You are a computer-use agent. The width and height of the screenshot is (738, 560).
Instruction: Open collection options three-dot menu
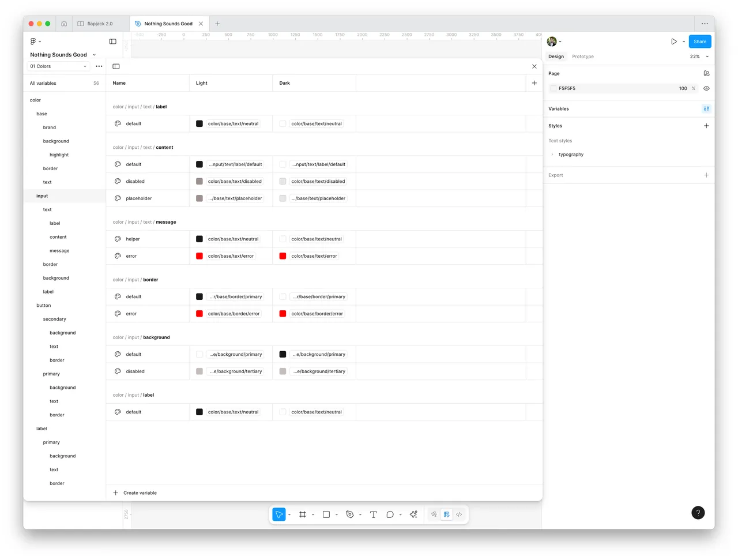99,66
